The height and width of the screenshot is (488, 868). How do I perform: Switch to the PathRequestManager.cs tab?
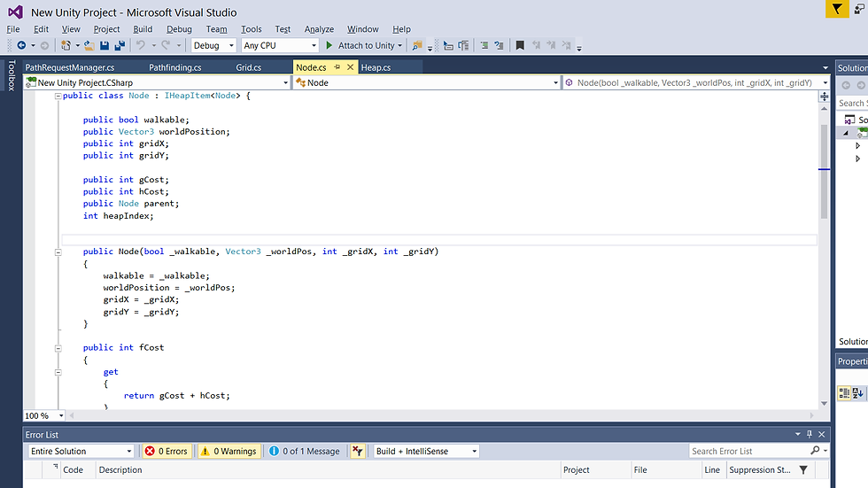click(x=70, y=67)
